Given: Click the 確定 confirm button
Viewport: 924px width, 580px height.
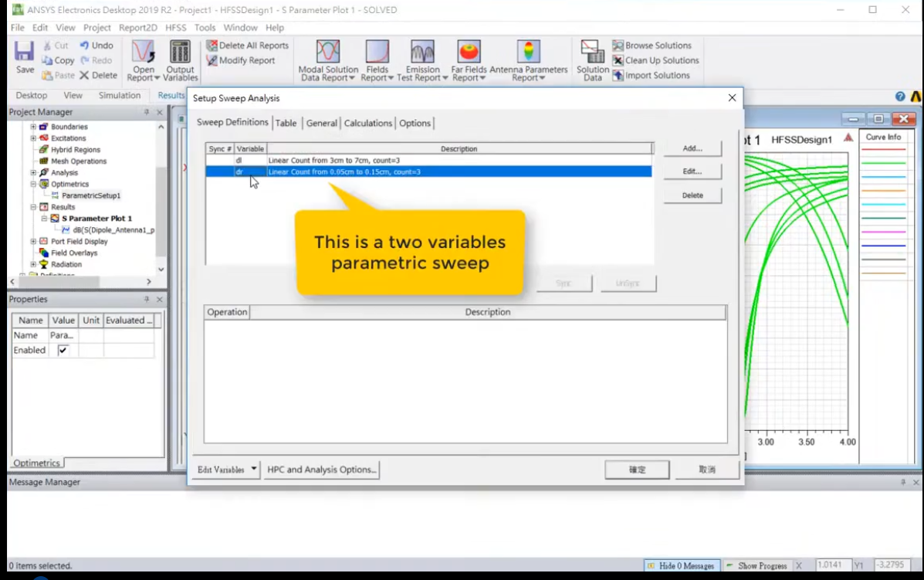Looking at the screenshot, I should 637,470.
